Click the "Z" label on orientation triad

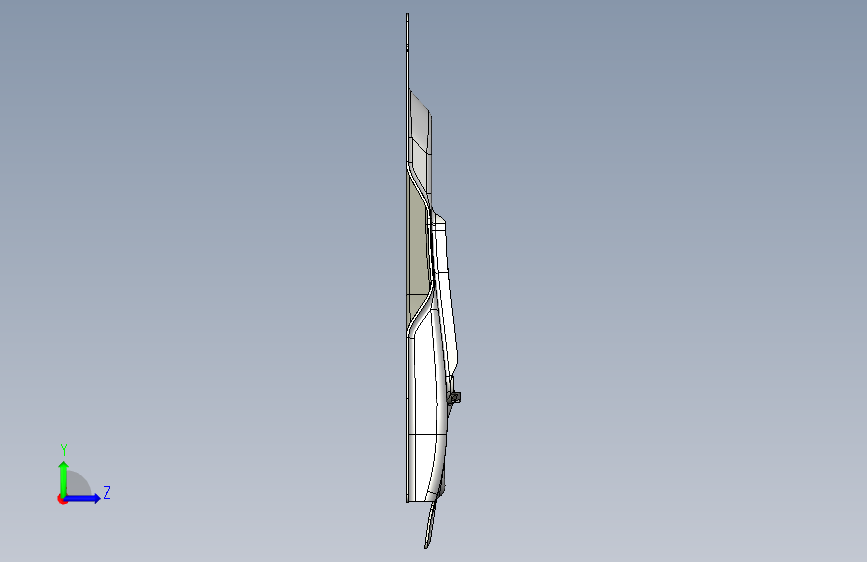click(107, 492)
